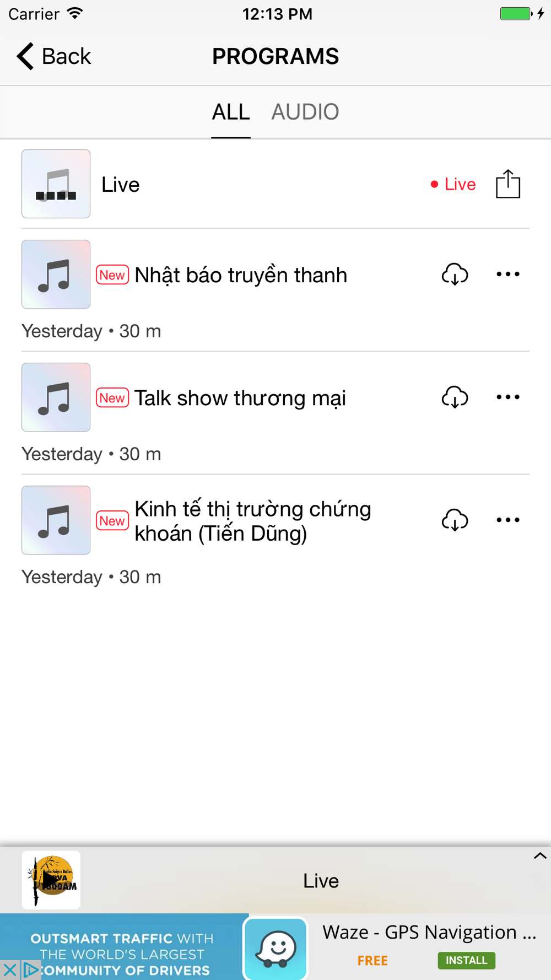Image resolution: width=551 pixels, height=980 pixels.
Task: Download Kinh tế thị trường chứng khoán episode
Action: coord(455,520)
